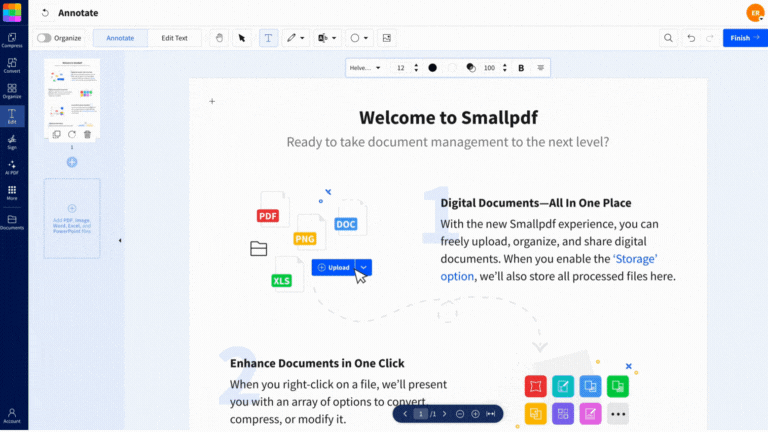Select the text highlight tool
Image resolution: width=768 pixels, height=432 pixels.
(323, 38)
